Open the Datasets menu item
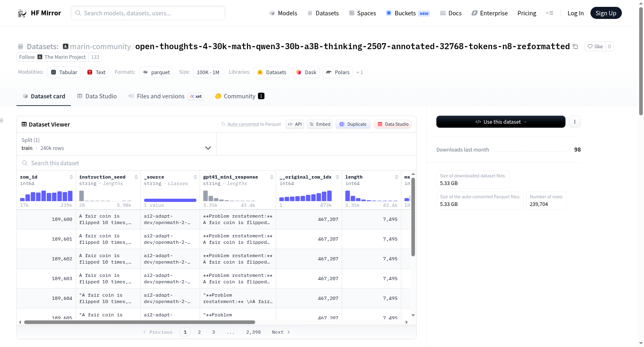The height and width of the screenshot is (347, 644). [323, 13]
